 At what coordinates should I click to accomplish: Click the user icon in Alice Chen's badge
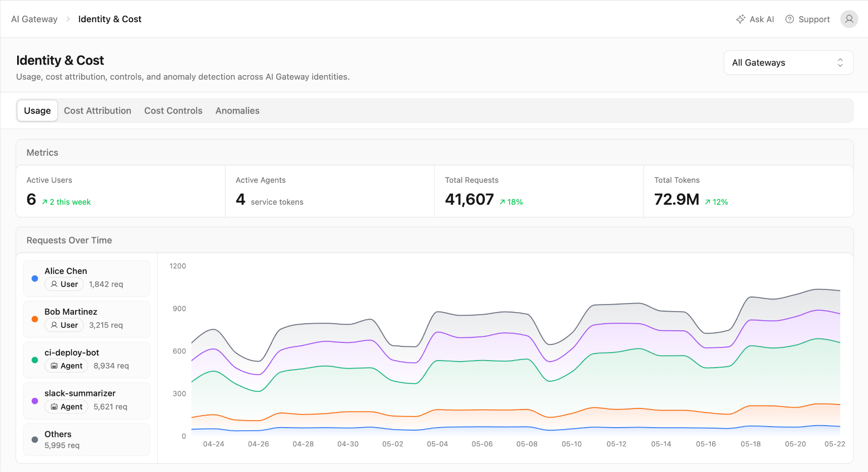[x=54, y=284]
